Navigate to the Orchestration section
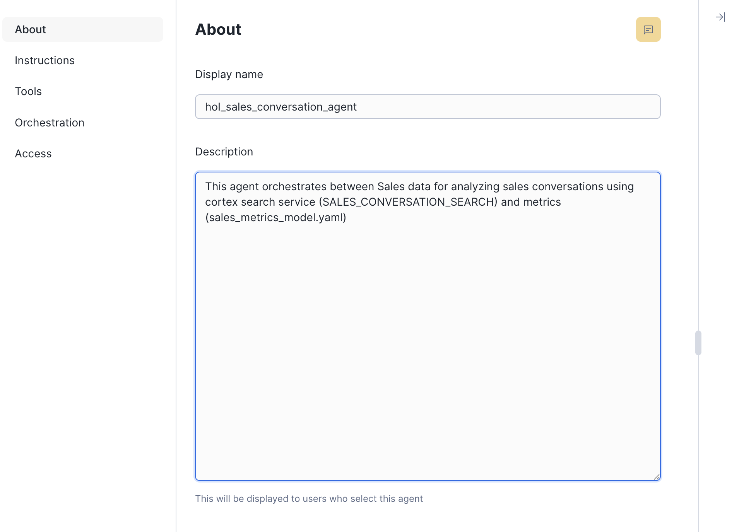 click(50, 123)
